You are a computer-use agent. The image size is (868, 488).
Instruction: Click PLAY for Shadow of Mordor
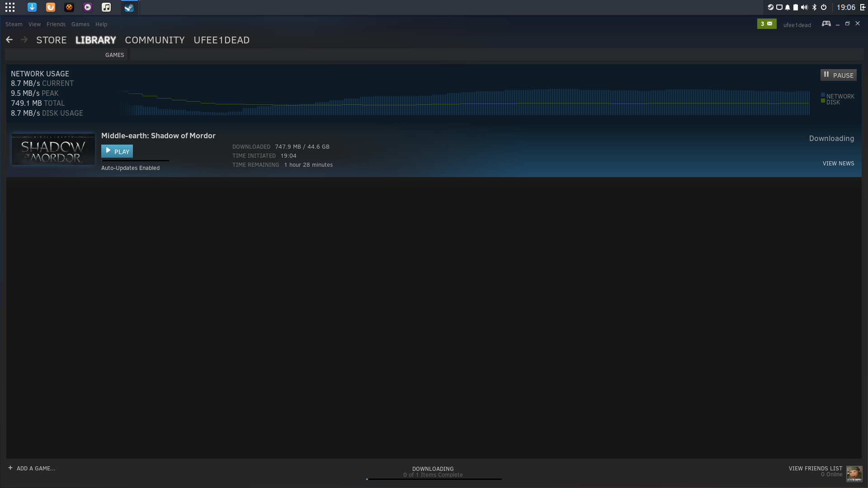pyautogui.click(x=117, y=151)
